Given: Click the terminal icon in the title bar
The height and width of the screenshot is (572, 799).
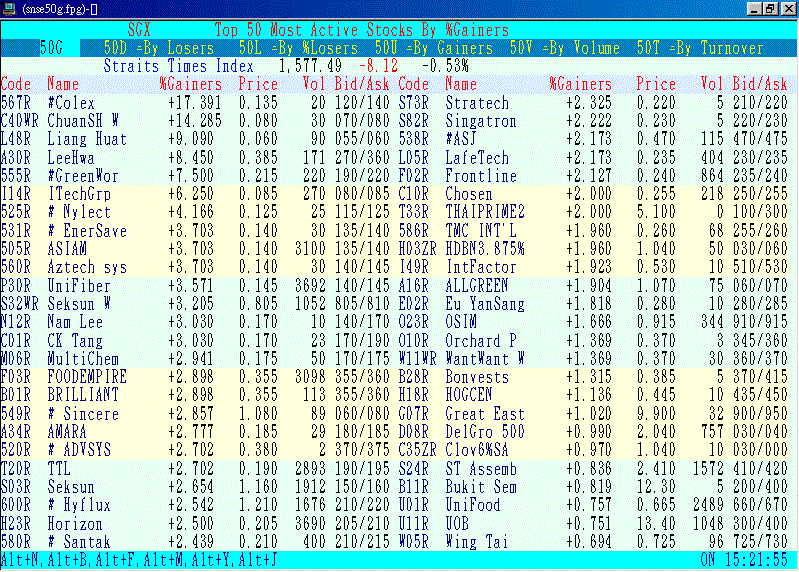Looking at the screenshot, I should tap(9, 9).
